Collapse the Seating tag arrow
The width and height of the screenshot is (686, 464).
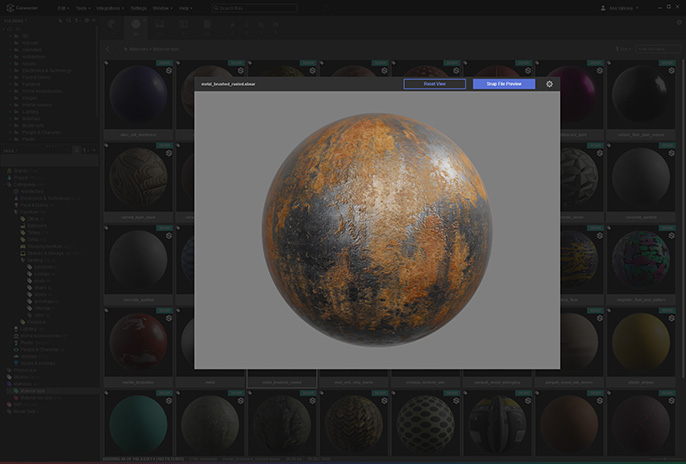point(18,260)
